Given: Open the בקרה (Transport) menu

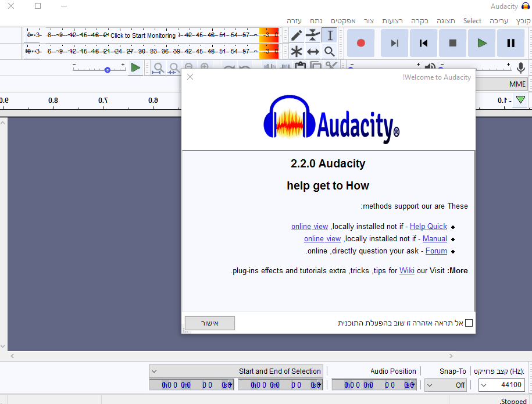Looking at the screenshot, I should pyautogui.click(x=420, y=21).
